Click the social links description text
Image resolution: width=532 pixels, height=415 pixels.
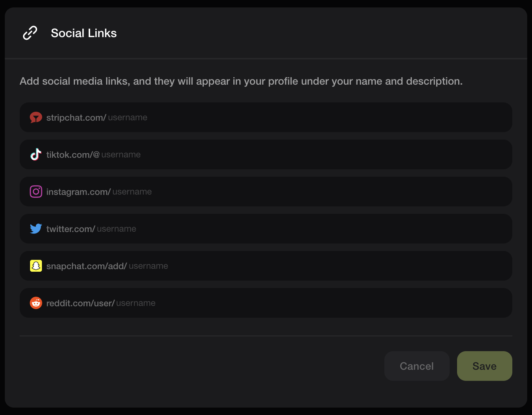[241, 81]
